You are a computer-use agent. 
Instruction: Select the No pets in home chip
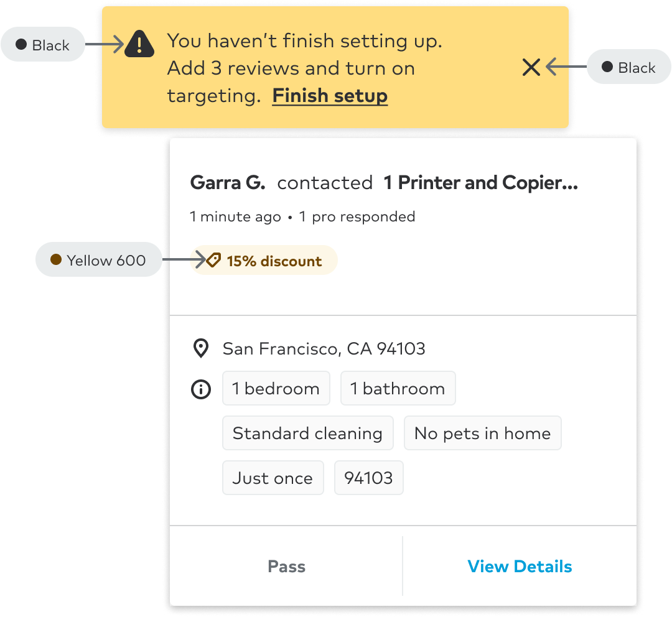483,433
